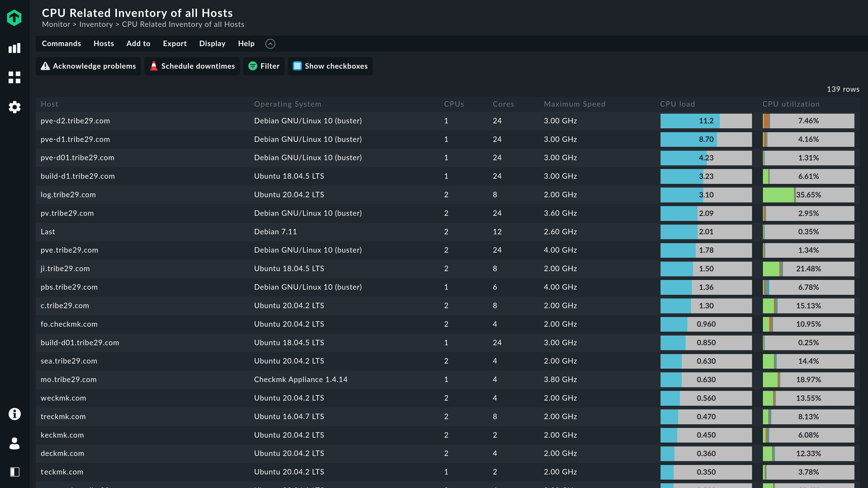This screenshot has width=868, height=488.
Task: Open host pv.tribe29.com
Action: click(x=67, y=213)
